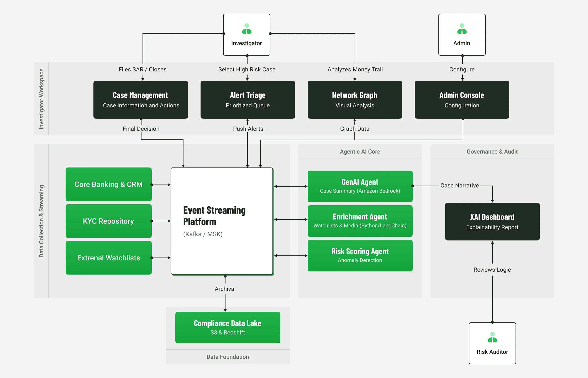This screenshot has width=588, height=378.
Task: Click the GenAI Agent block
Action: point(360,186)
